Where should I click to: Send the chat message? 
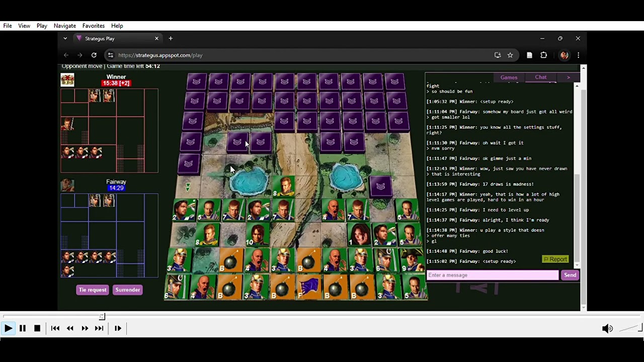[x=570, y=275]
